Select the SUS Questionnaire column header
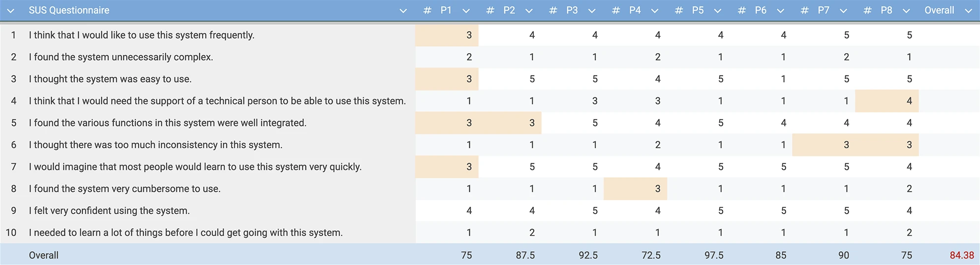Screen dimensions: 980x265 (69, 10)
